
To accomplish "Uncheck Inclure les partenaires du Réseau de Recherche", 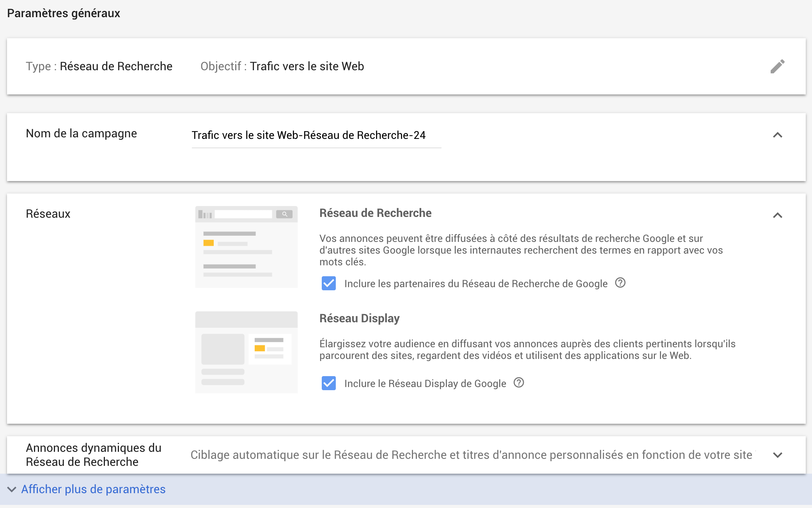I will 329,283.
